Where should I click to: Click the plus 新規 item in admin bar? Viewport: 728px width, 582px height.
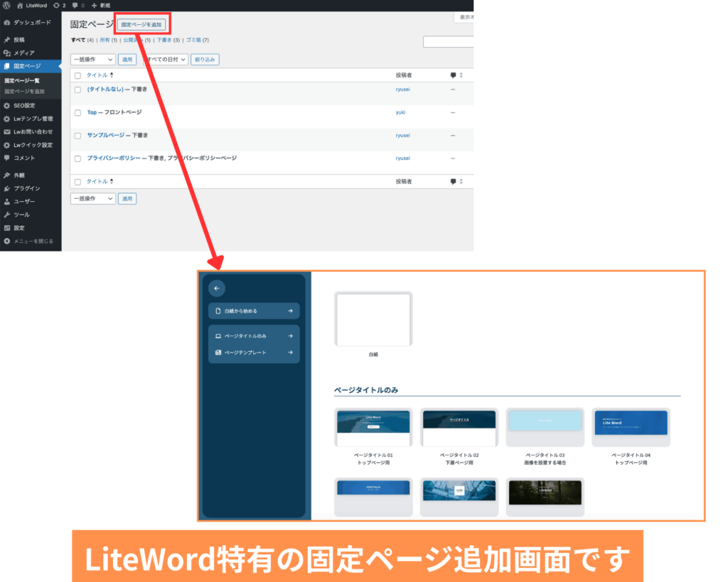101,6
